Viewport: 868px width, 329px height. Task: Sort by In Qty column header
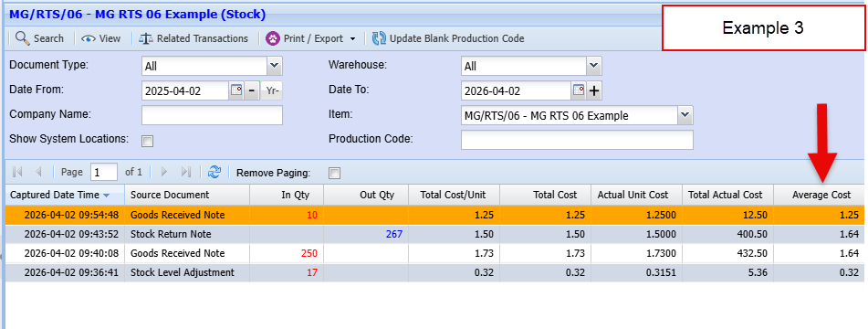pyautogui.click(x=287, y=195)
